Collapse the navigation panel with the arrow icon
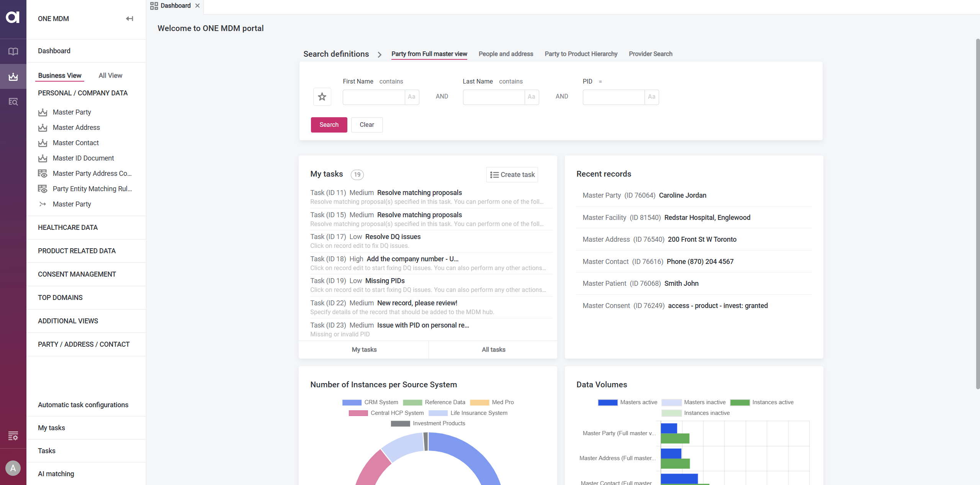The image size is (980, 485). point(129,18)
